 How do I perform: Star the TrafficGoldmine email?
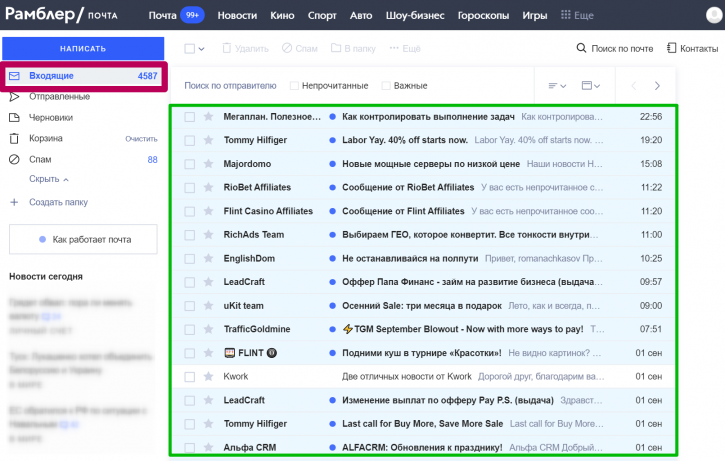pyautogui.click(x=209, y=329)
